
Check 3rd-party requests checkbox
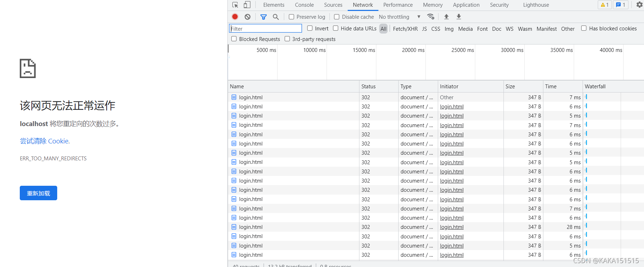pyautogui.click(x=287, y=39)
